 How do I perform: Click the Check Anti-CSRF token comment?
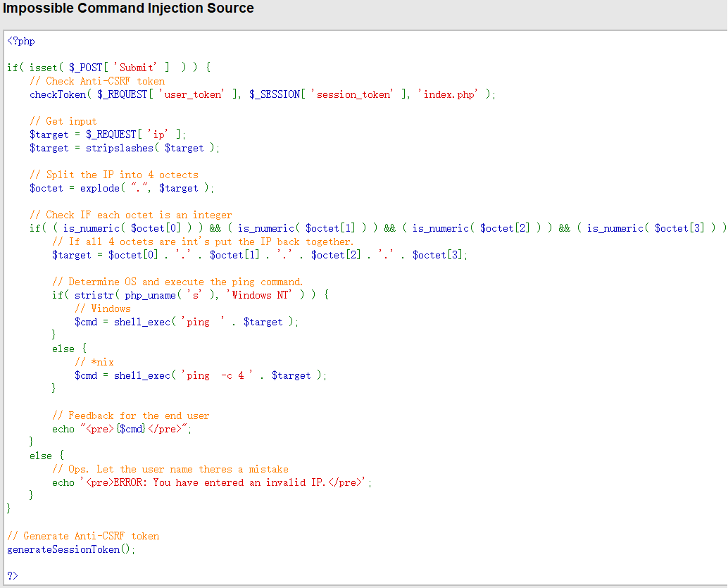click(x=97, y=81)
